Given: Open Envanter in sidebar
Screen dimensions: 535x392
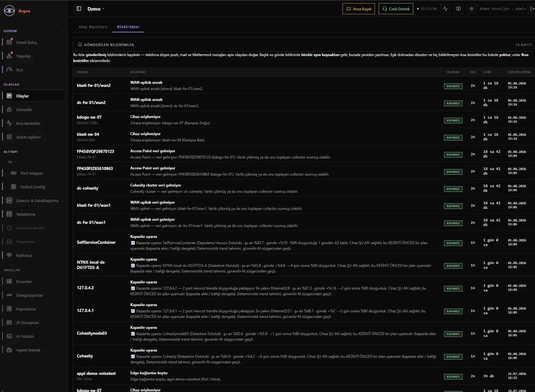Looking at the screenshot, I should 34,282.
